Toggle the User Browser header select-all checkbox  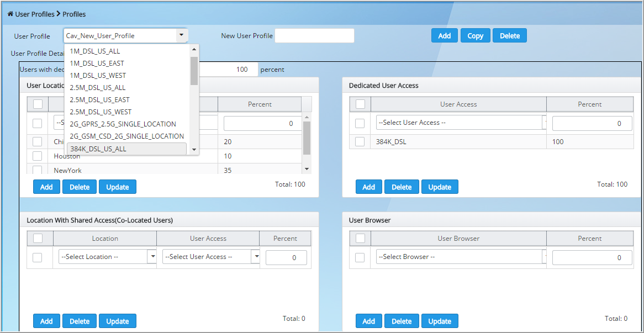[360, 239]
